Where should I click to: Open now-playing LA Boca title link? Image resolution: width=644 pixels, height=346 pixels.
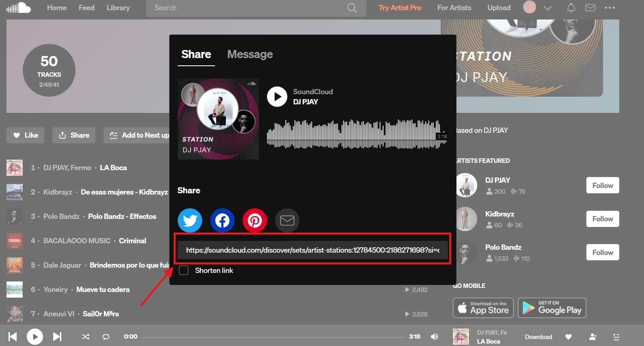[489, 342]
